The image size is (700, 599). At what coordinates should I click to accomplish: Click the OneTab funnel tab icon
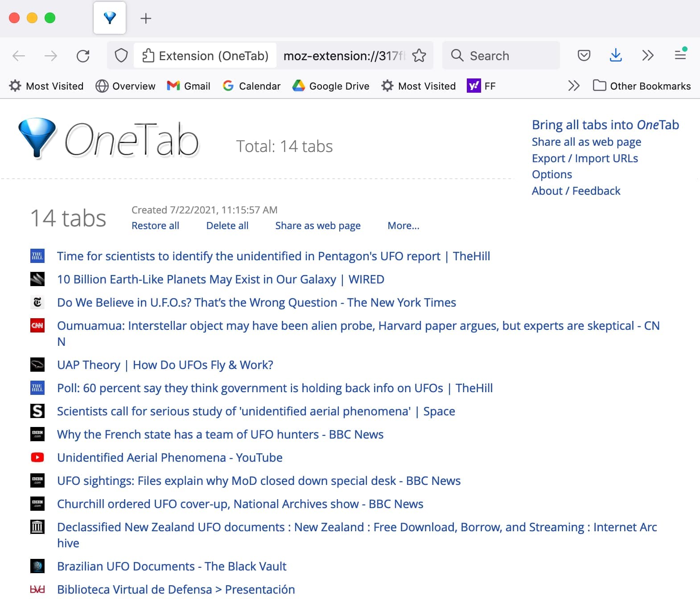(x=110, y=18)
